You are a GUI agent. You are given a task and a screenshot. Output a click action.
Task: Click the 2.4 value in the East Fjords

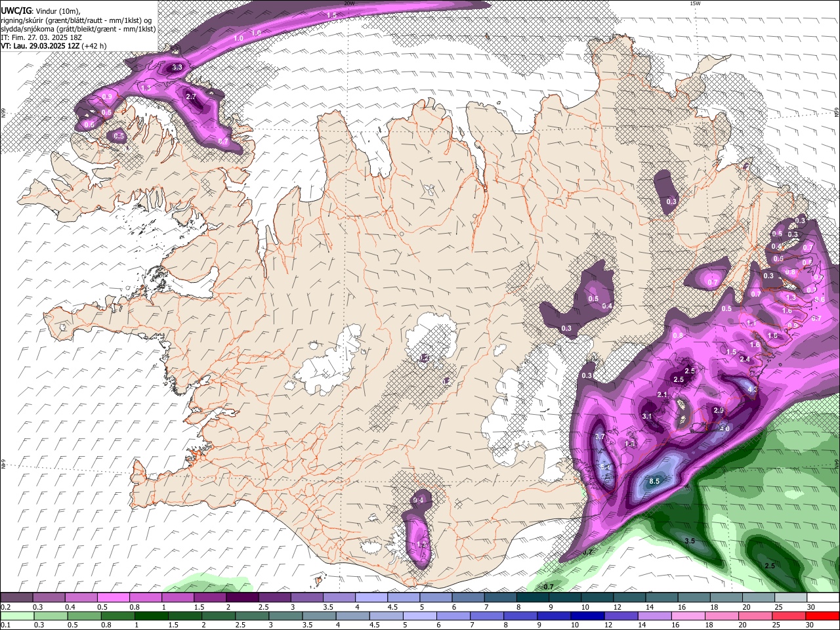coord(745,359)
